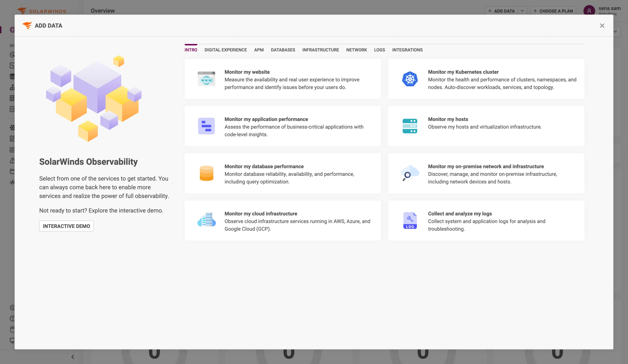Image resolution: width=628 pixels, height=364 pixels.
Task: Switch to the DIGITAL EXPERIENCE tab
Action: point(225,50)
